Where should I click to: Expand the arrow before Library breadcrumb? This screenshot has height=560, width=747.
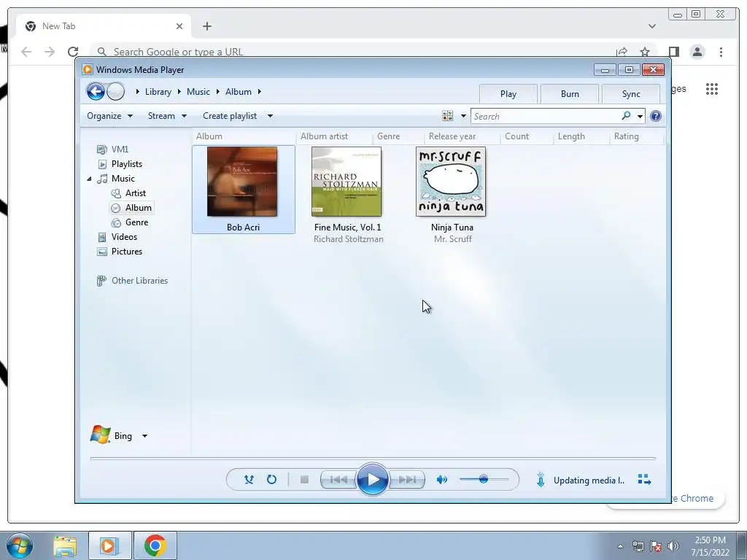pyautogui.click(x=137, y=91)
